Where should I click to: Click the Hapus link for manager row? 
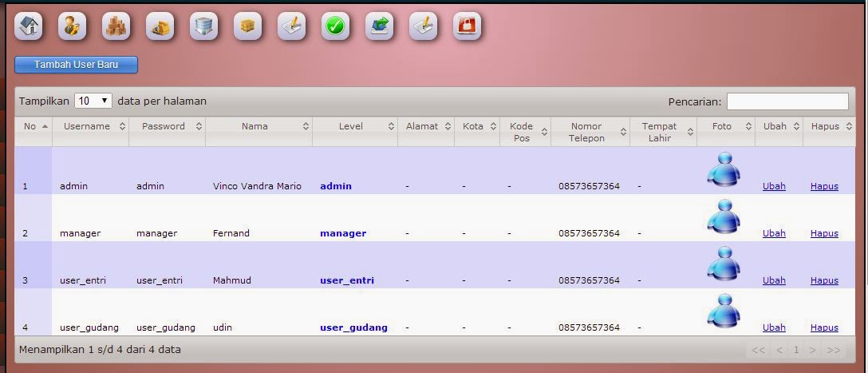click(824, 233)
